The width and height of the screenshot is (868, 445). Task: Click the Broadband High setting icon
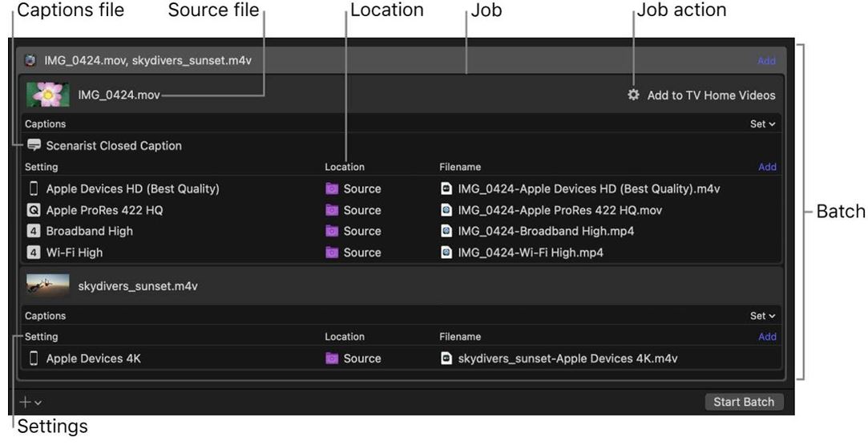(34, 231)
